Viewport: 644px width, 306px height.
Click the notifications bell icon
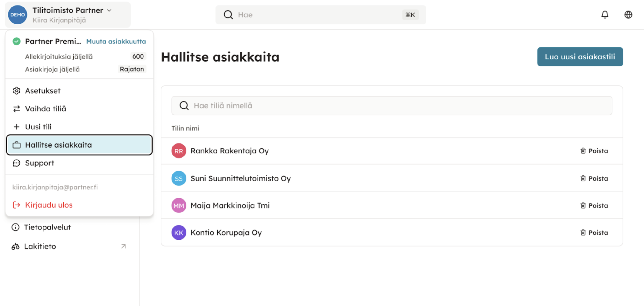[605, 15]
